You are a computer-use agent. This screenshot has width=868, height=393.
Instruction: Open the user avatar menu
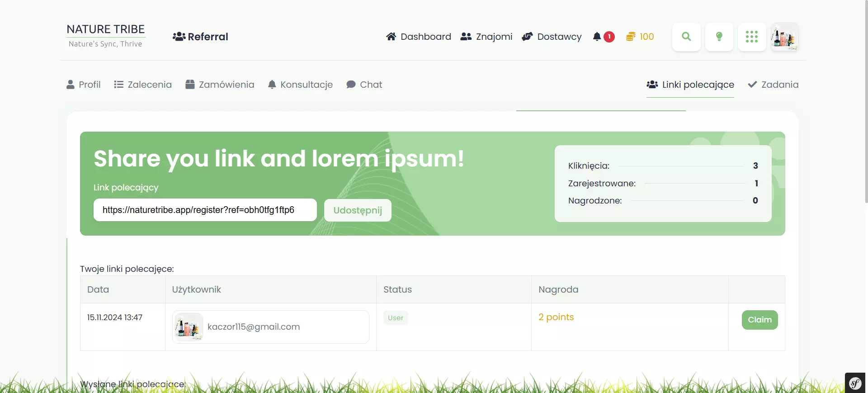(x=785, y=37)
